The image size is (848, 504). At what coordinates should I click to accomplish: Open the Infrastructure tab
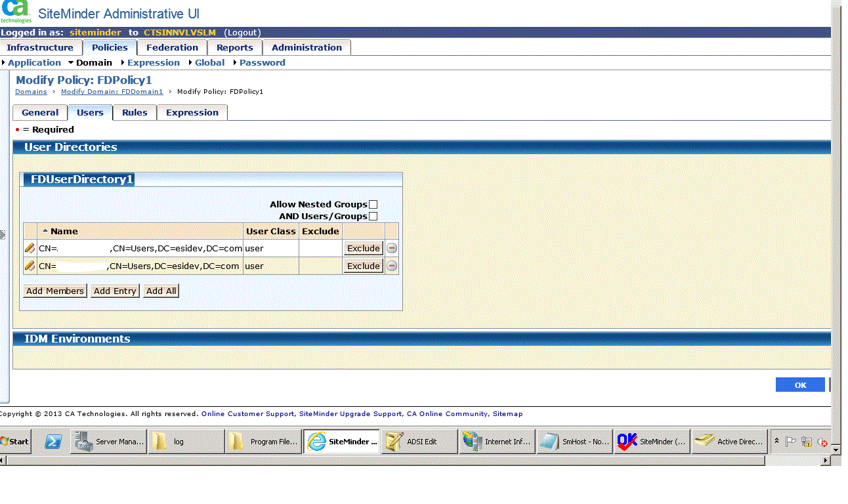click(40, 47)
